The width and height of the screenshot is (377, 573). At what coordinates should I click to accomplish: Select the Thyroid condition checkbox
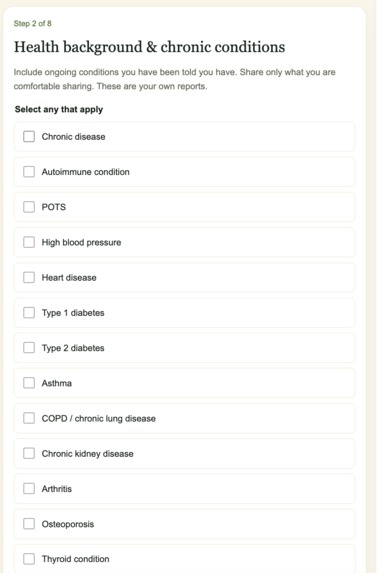pyautogui.click(x=29, y=559)
